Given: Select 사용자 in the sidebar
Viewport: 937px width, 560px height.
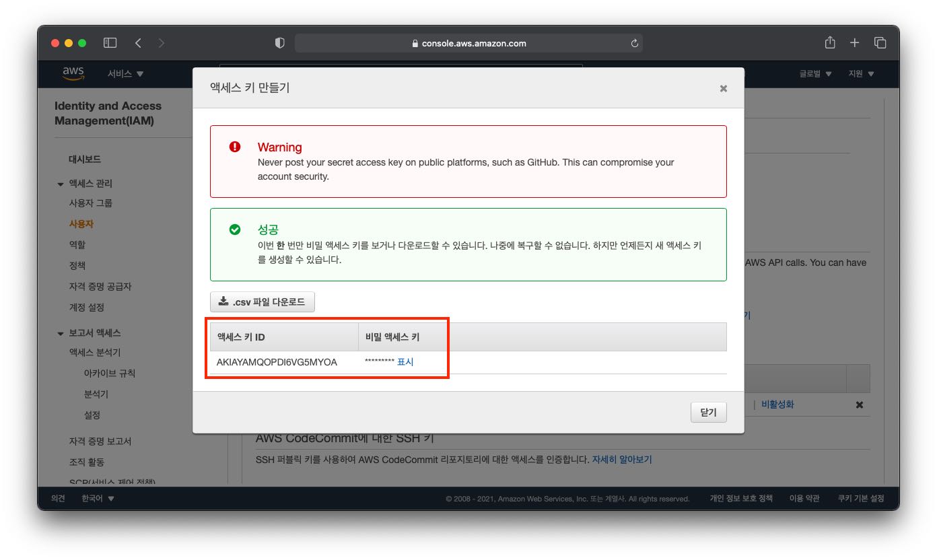Looking at the screenshot, I should pyautogui.click(x=81, y=223).
